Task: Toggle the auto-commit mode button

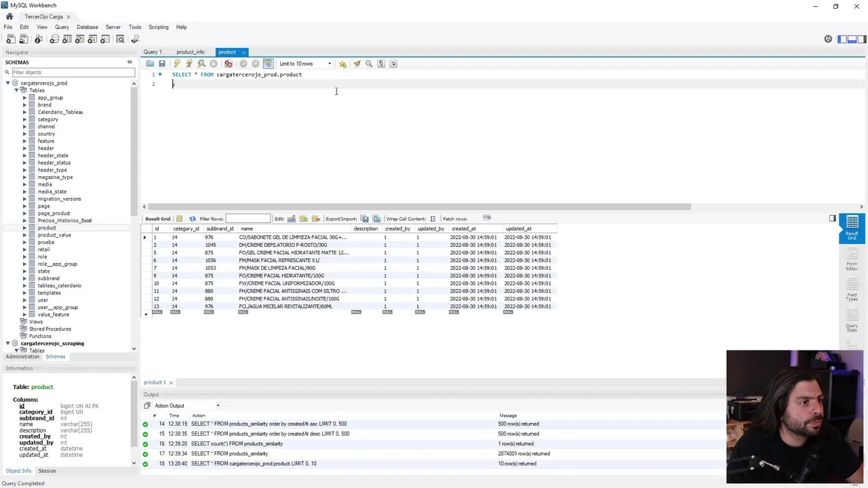Action: 269,64
